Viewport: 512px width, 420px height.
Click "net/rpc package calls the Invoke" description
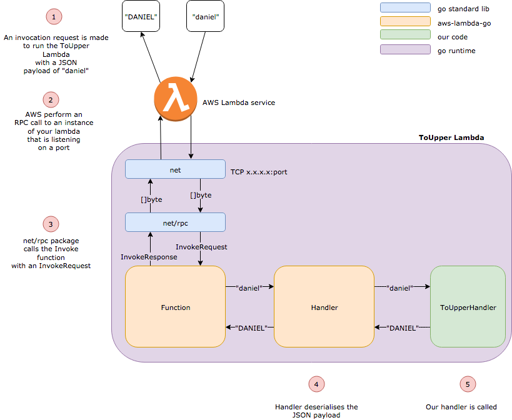pyautogui.click(x=51, y=253)
